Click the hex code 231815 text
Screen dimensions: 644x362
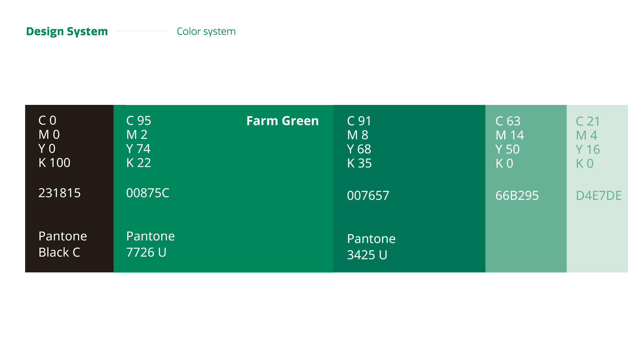(x=59, y=193)
